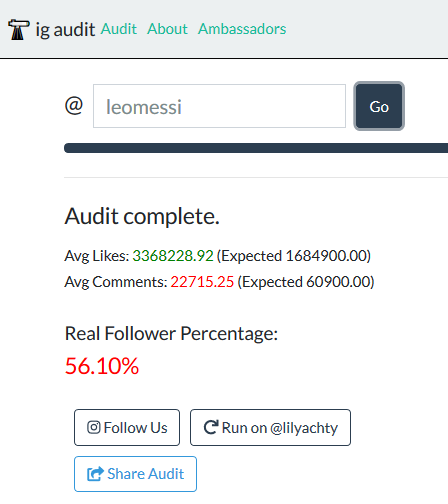448x504 pixels.
Task: Run the audit on @lilyachty
Action: coord(270,427)
